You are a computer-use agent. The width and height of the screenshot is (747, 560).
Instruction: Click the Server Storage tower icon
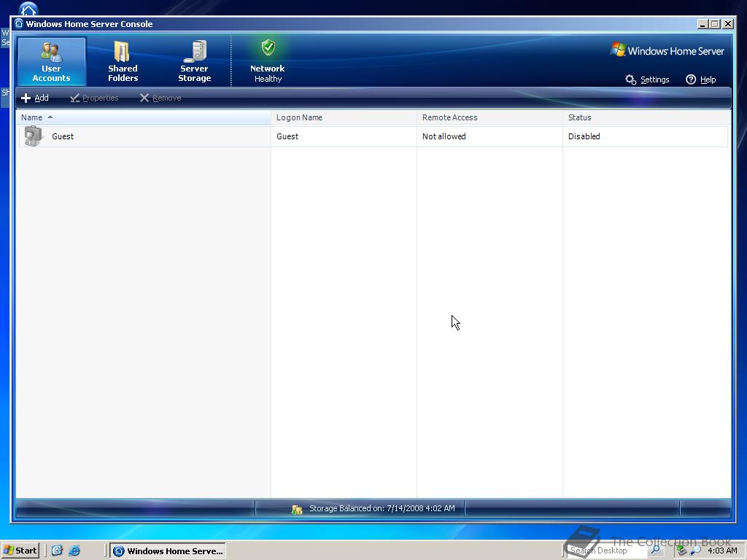(x=196, y=52)
